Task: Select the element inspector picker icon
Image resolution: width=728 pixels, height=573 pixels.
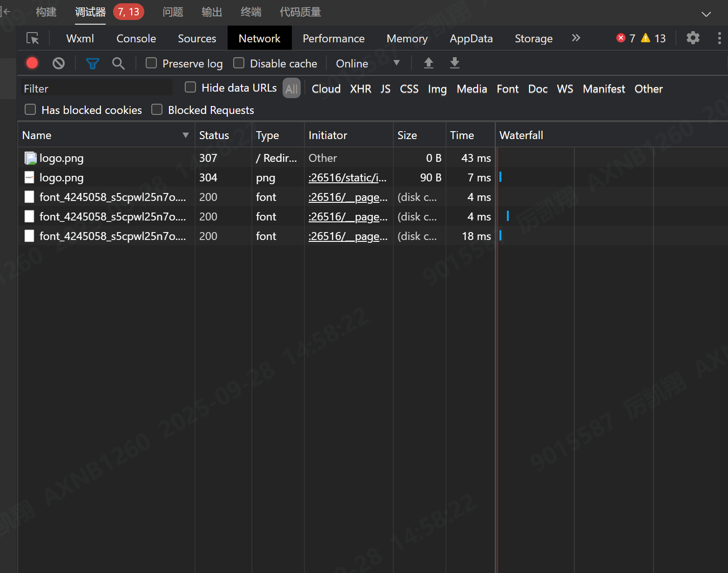Action: tap(33, 38)
